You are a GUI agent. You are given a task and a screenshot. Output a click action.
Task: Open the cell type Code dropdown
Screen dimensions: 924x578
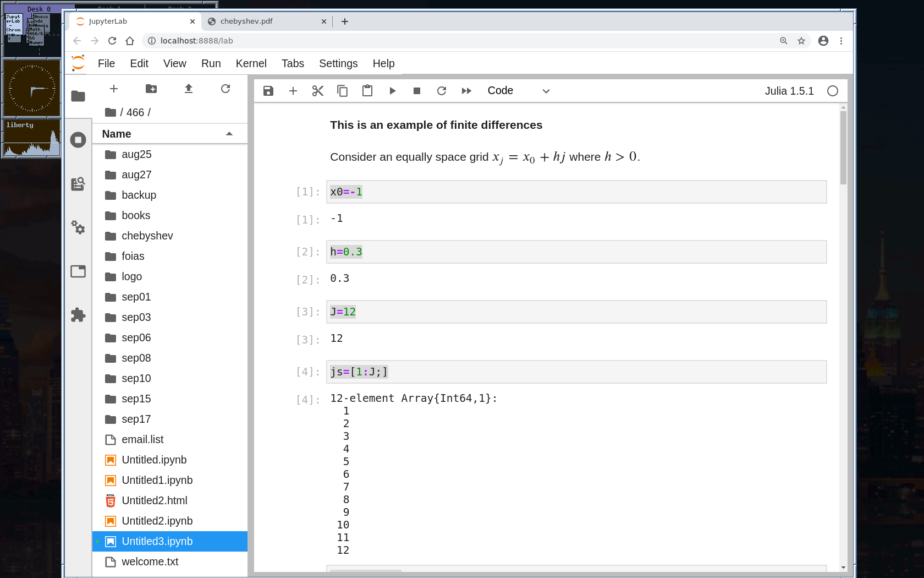(x=518, y=91)
